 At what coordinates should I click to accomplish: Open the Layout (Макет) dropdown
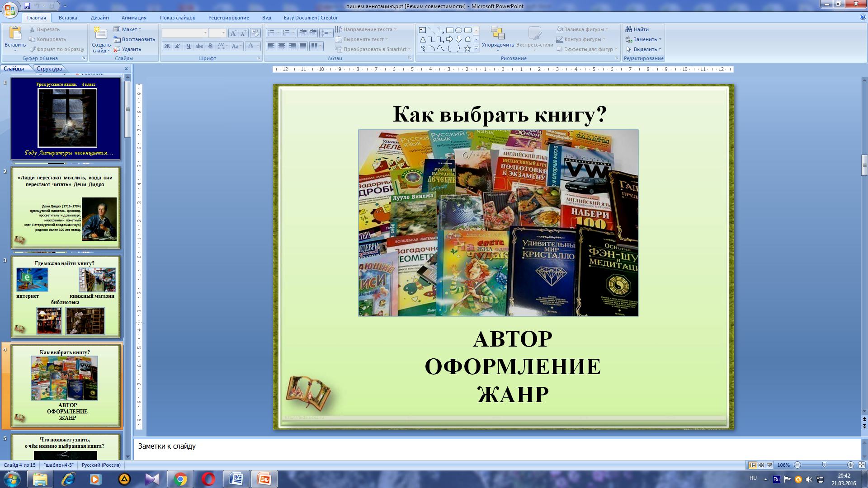click(x=127, y=29)
